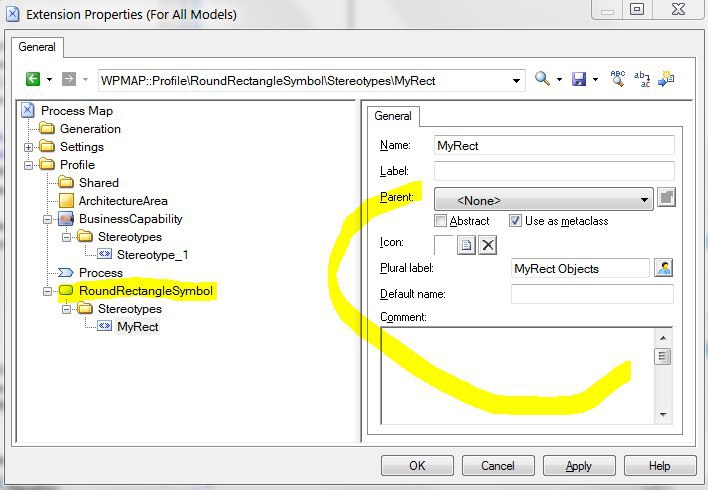
Task: Click the Profile folder icon
Action: (x=47, y=164)
